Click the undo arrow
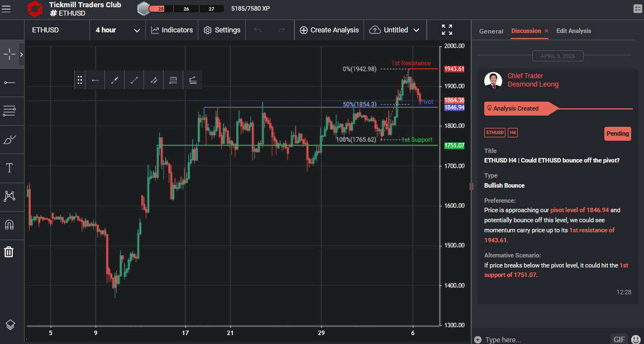The height and width of the screenshot is (344, 644). [x=257, y=30]
